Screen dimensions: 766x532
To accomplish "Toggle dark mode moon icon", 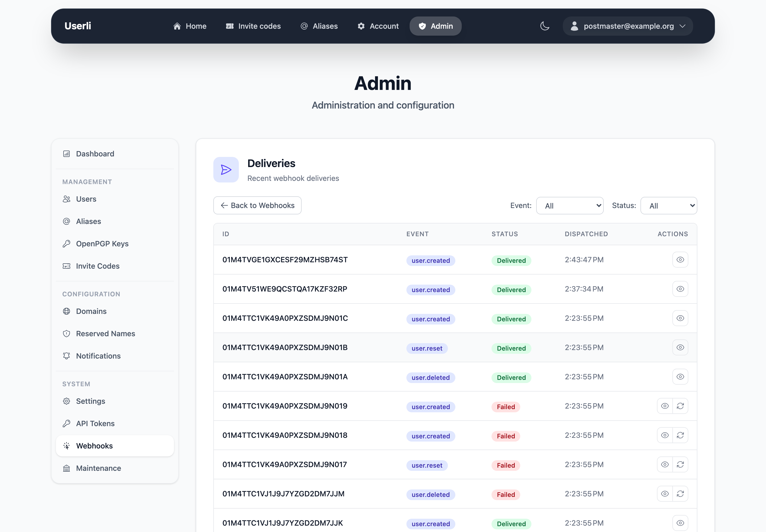I will 544,26.
